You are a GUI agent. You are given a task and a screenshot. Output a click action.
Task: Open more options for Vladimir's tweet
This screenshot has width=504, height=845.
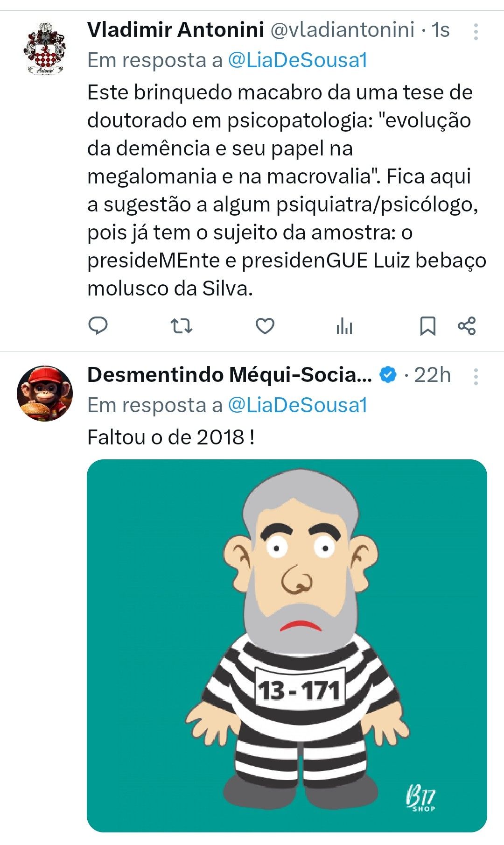pyautogui.click(x=476, y=32)
